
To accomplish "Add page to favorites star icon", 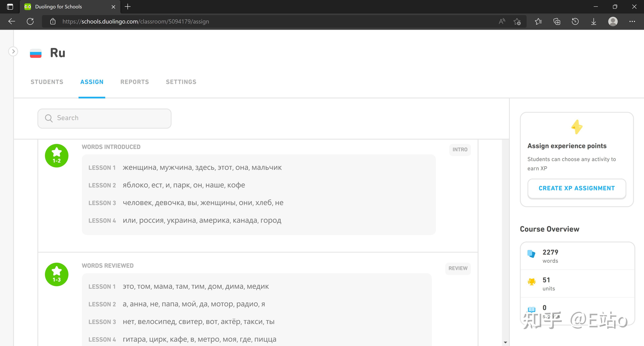I will coord(517,21).
